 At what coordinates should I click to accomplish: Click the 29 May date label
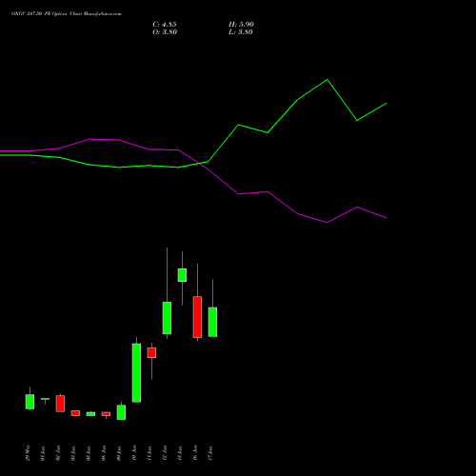(28, 453)
